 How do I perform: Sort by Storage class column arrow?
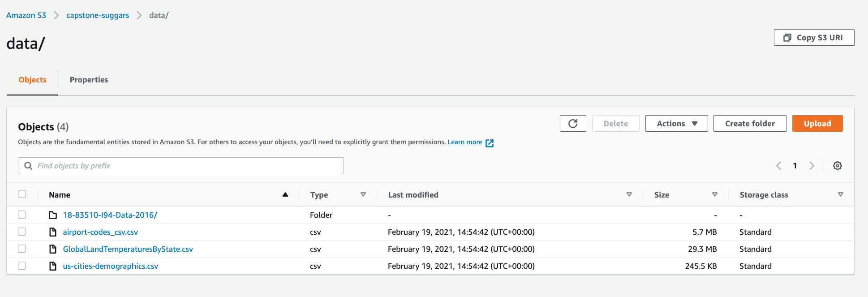click(841, 194)
